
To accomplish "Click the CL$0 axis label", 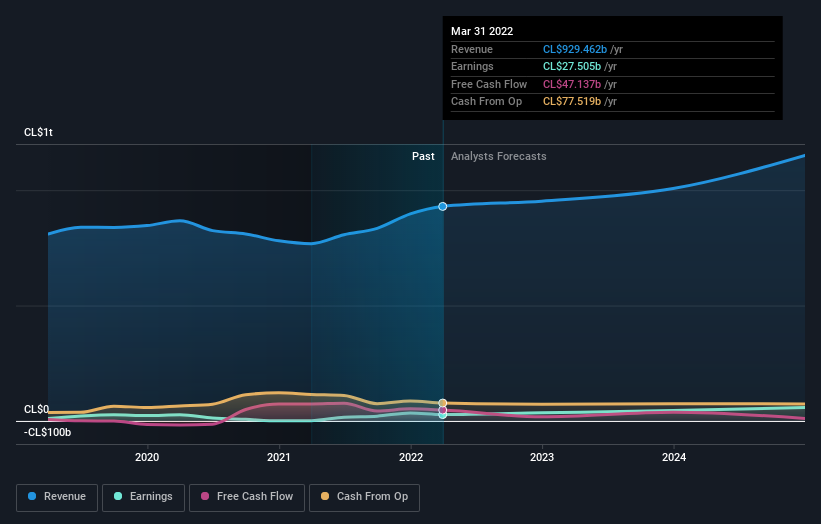I will pos(36,409).
